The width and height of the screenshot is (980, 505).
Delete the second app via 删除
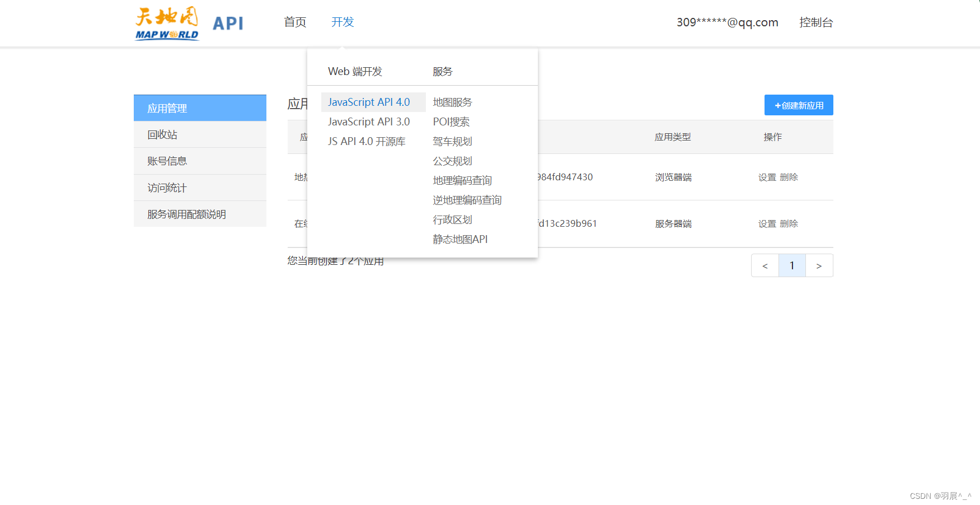click(x=789, y=223)
